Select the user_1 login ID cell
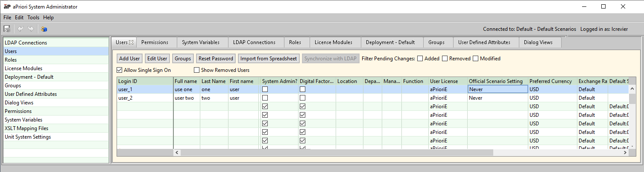The image size is (644, 172). click(145, 89)
